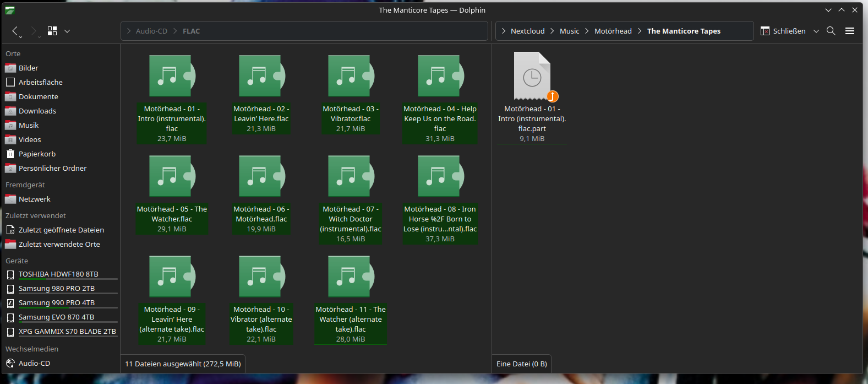The image size is (868, 384).
Task: Select 11 - The Watcher (alternate take) icon
Action: (351, 277)
